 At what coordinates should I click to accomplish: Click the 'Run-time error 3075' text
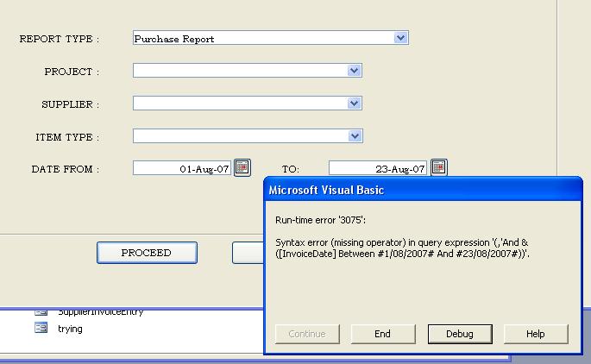click(x=320, y=220)
